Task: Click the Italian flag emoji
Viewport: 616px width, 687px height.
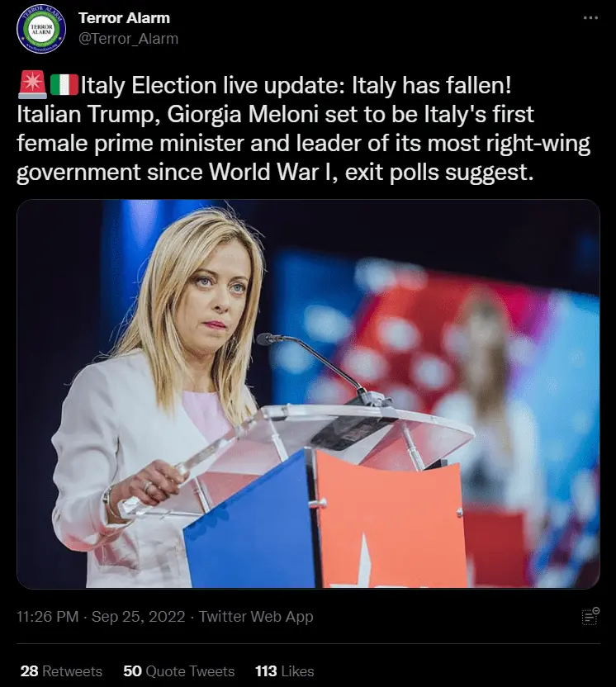Action: click(64, 85)
